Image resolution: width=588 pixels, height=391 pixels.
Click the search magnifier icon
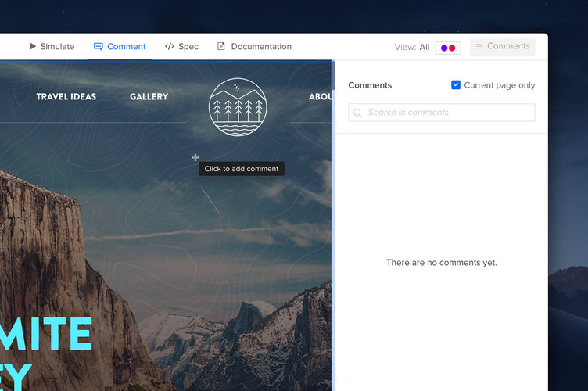pos(357,113)
